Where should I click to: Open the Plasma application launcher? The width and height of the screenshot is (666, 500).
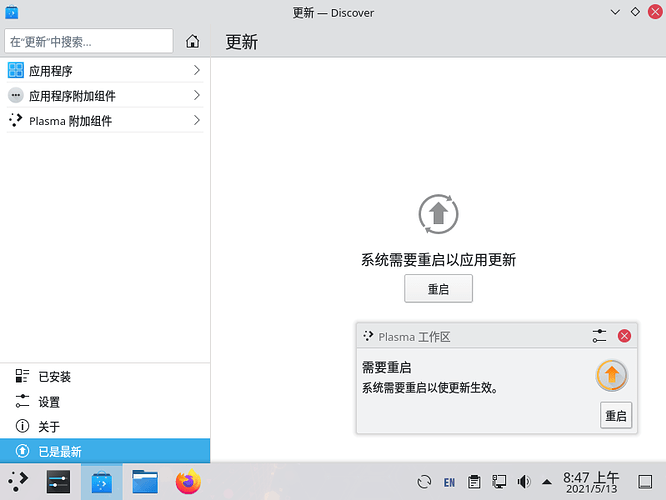[x=18, y=482]
